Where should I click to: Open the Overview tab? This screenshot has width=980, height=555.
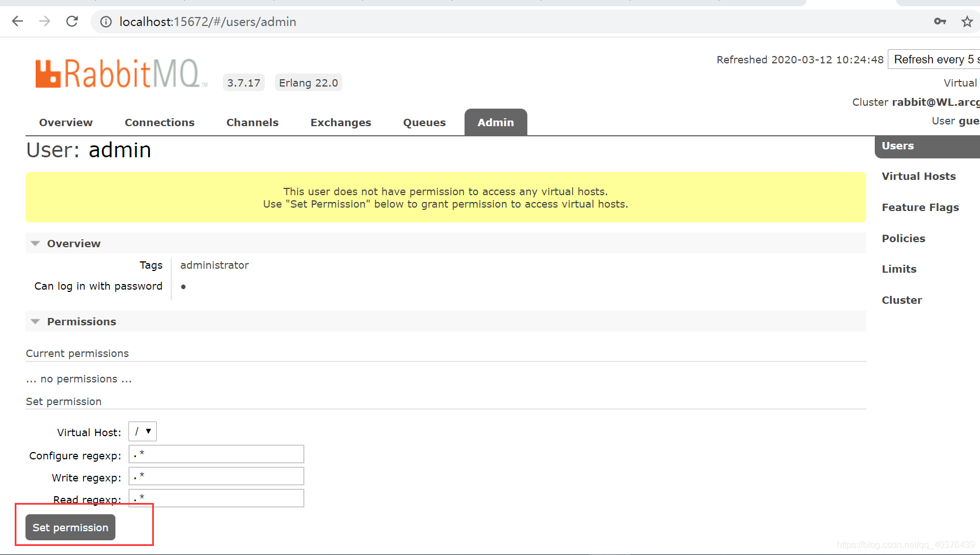(x=66, y=122)
